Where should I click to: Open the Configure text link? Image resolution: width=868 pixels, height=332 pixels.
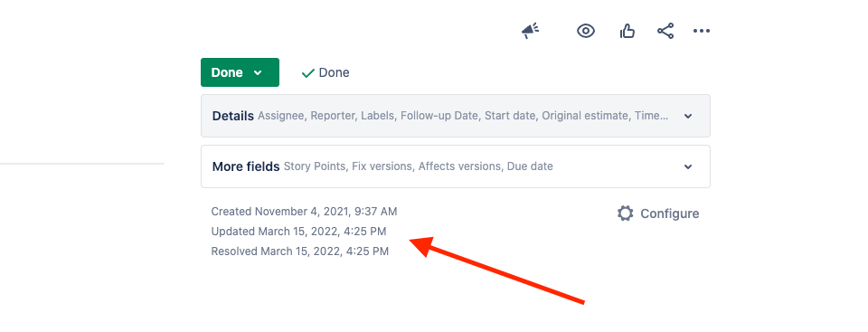[669, 213]
